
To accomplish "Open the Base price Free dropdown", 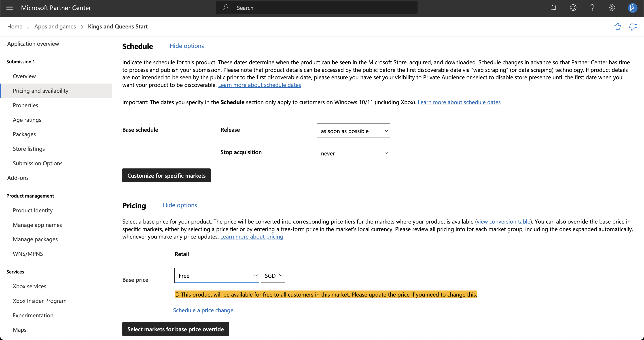I will (216, 275).
